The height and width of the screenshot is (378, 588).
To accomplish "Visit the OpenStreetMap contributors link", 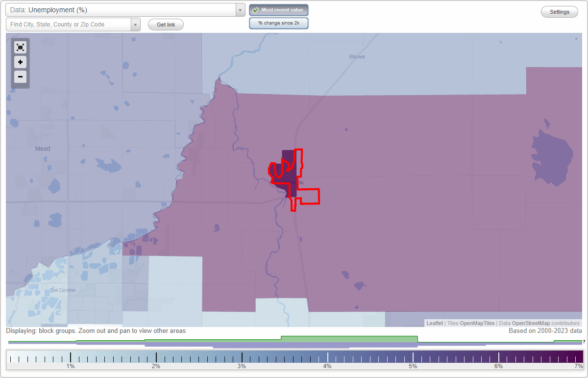I will click(532, 323).
